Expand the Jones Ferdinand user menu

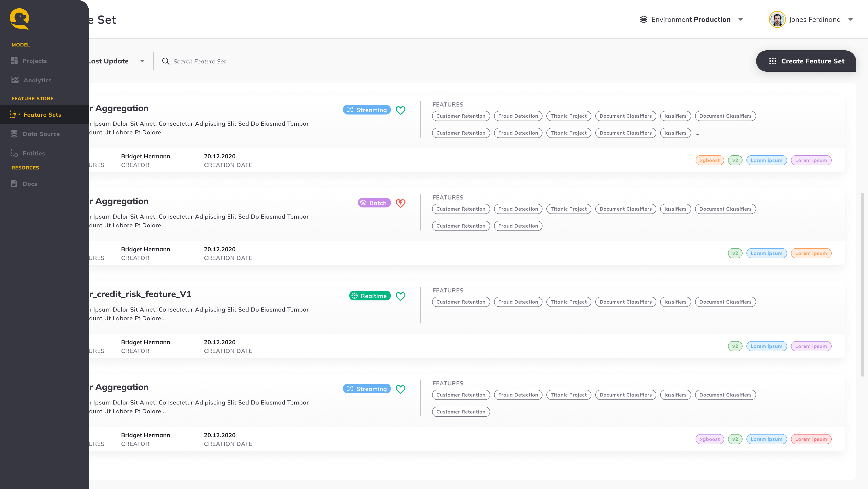click(x=851, y=19)
